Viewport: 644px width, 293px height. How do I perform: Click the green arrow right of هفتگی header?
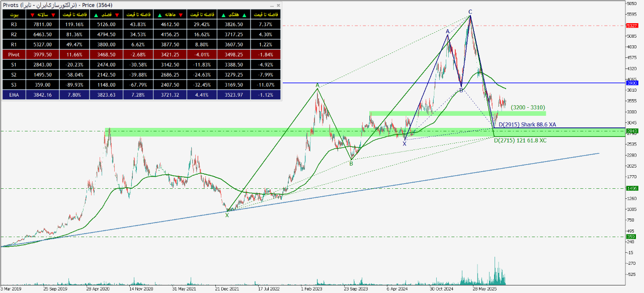coord(243,15)
